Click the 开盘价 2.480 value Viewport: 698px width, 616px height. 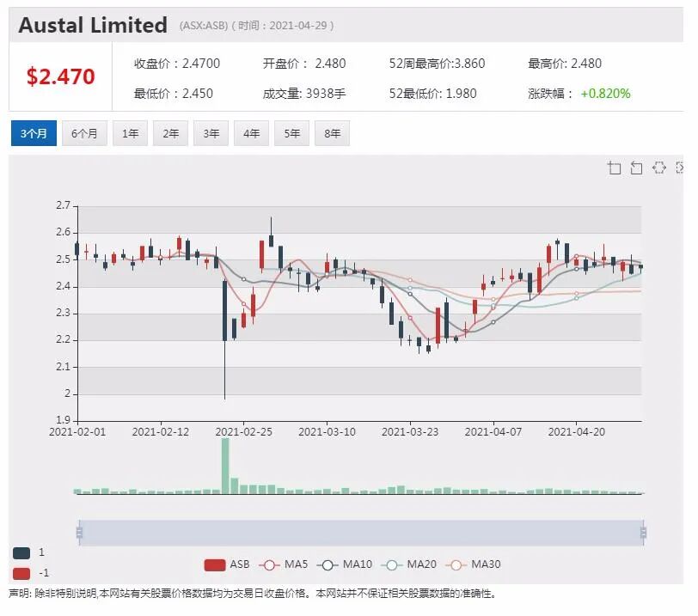[x=330, y=64]
